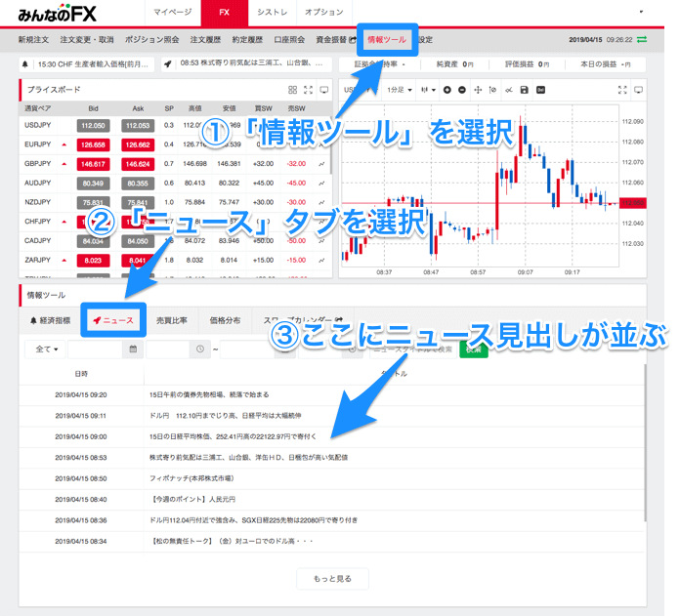Open 注文履歴 menu item

[205, 40]
